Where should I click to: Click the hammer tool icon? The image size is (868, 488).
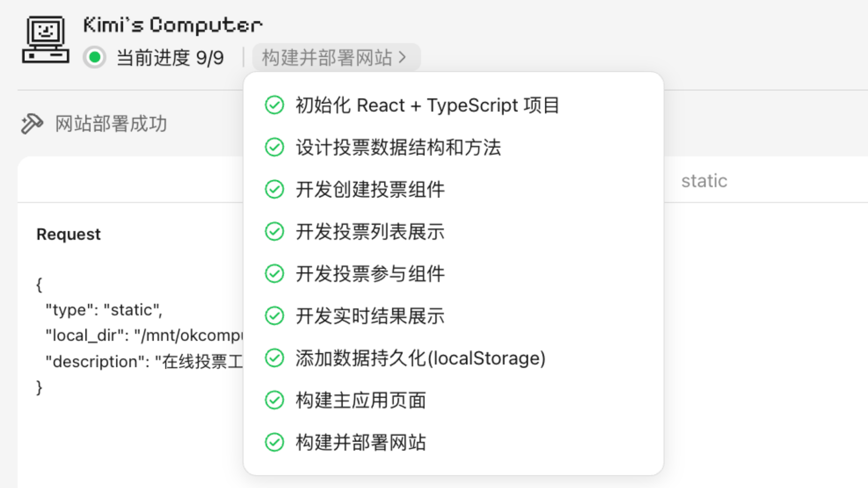(32, 124)
